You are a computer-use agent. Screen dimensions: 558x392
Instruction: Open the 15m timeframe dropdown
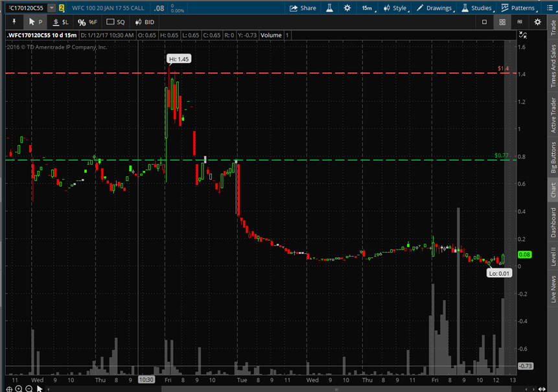tap(368, 8)
